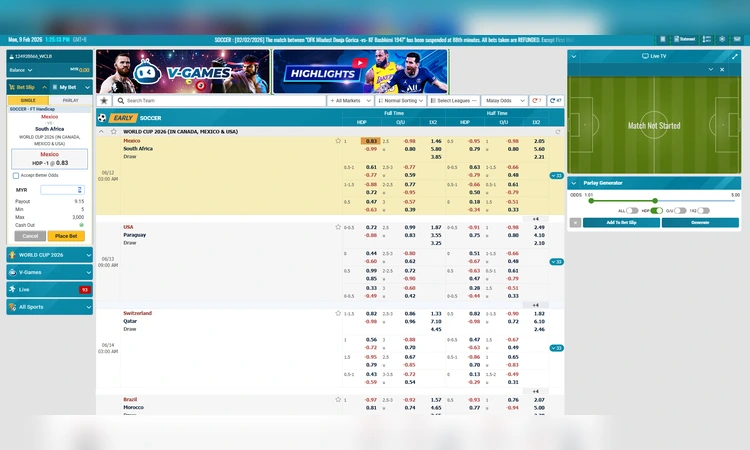This screenshot has height=450, width=750.
Task: Enable the ALL parlay toggle
Action: point(632,210)
